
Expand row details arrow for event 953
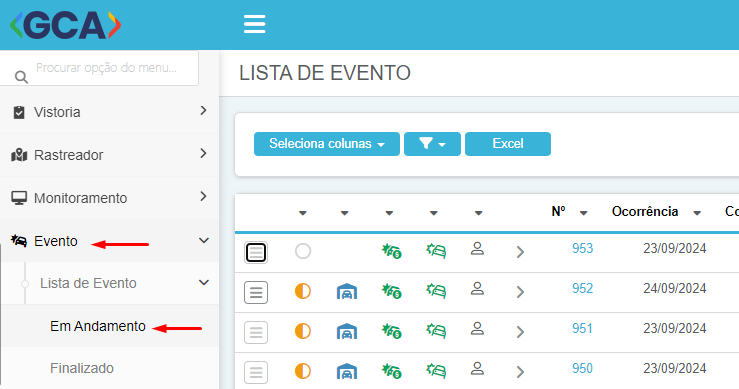520,252
